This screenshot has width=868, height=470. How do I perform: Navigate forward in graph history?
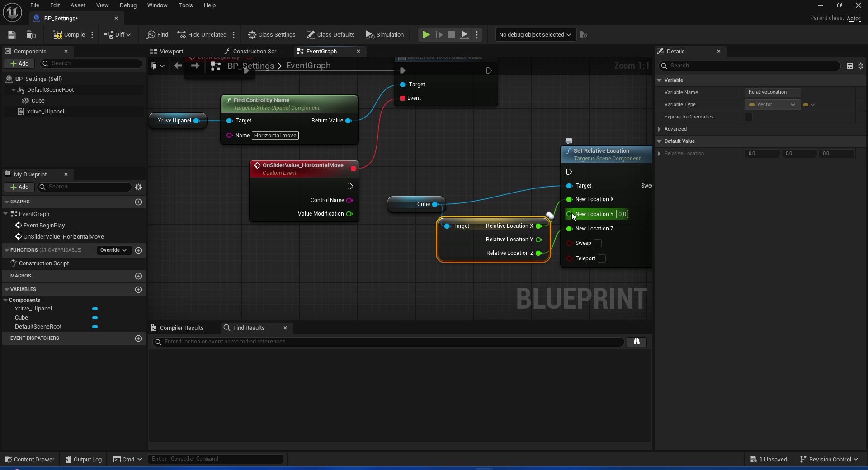coord(195,66)
